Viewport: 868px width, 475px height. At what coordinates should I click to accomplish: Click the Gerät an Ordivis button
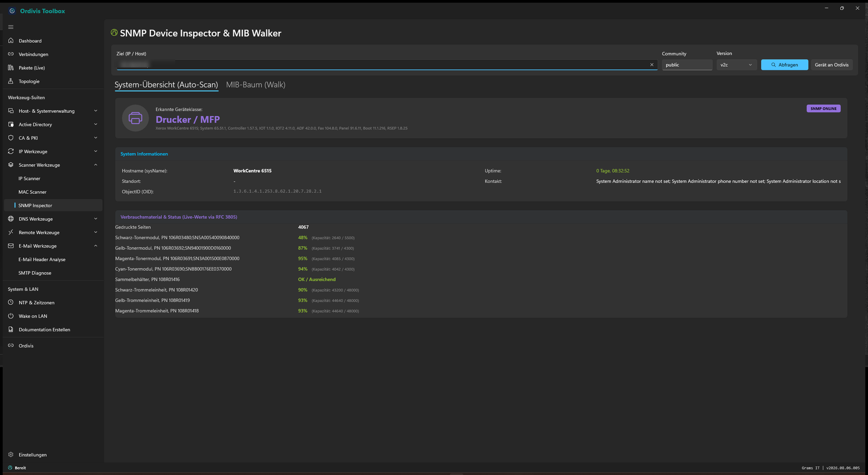pos(832,65)
